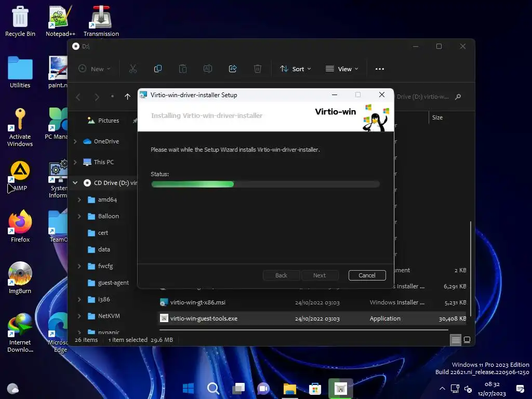Open Transmission desktop shortcut

(101, 21)
